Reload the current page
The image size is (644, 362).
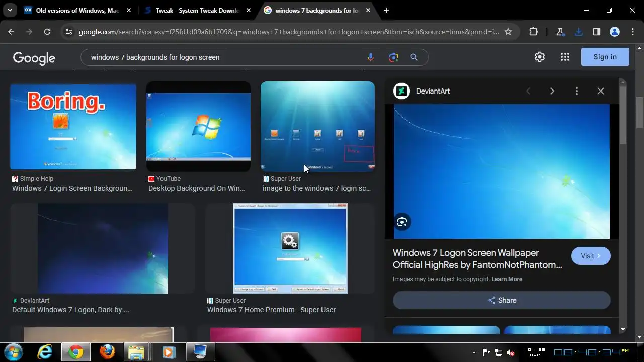click(x=47, y=32)
